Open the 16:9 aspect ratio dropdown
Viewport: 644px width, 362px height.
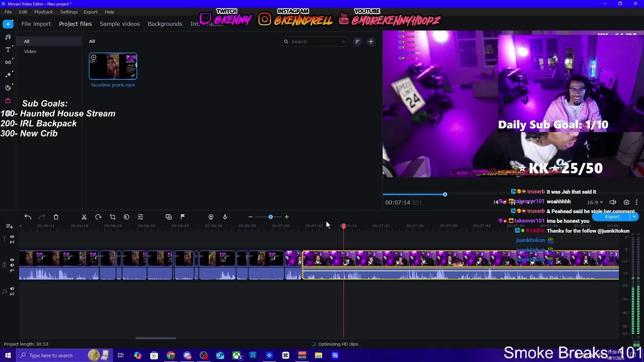(x=594, y=202)
